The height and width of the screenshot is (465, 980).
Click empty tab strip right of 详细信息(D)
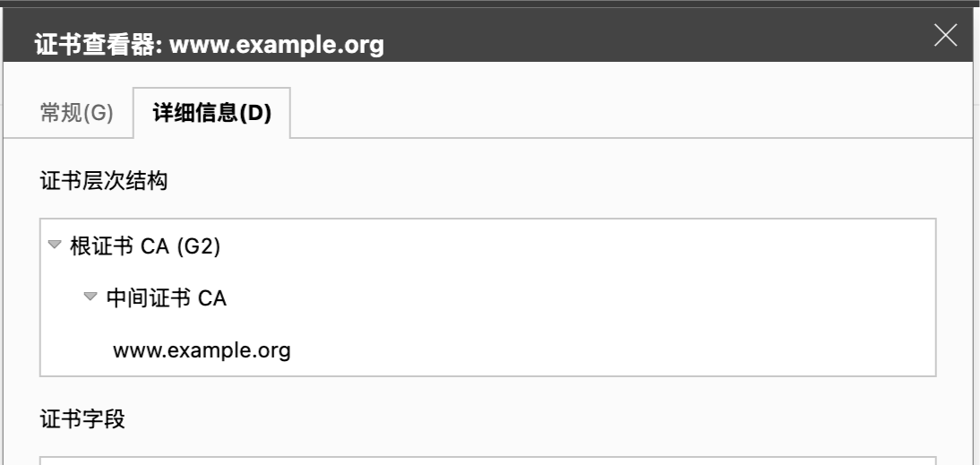(x=627, y=114)
